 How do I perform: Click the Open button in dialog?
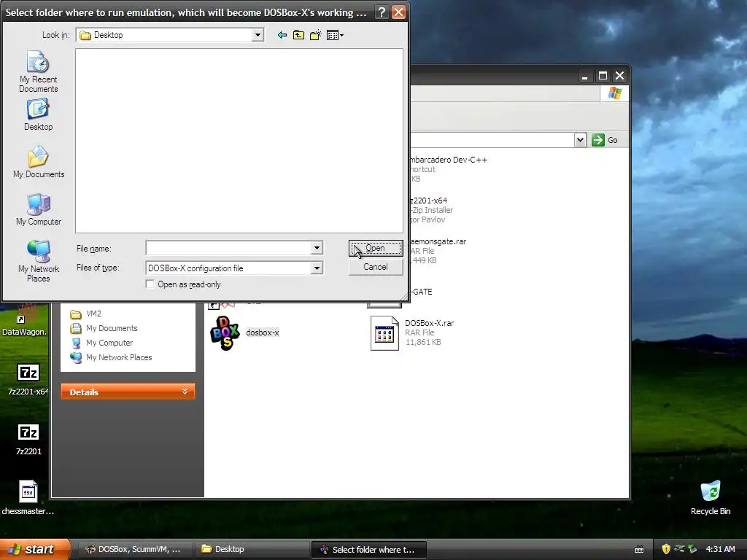pos(376,248)
